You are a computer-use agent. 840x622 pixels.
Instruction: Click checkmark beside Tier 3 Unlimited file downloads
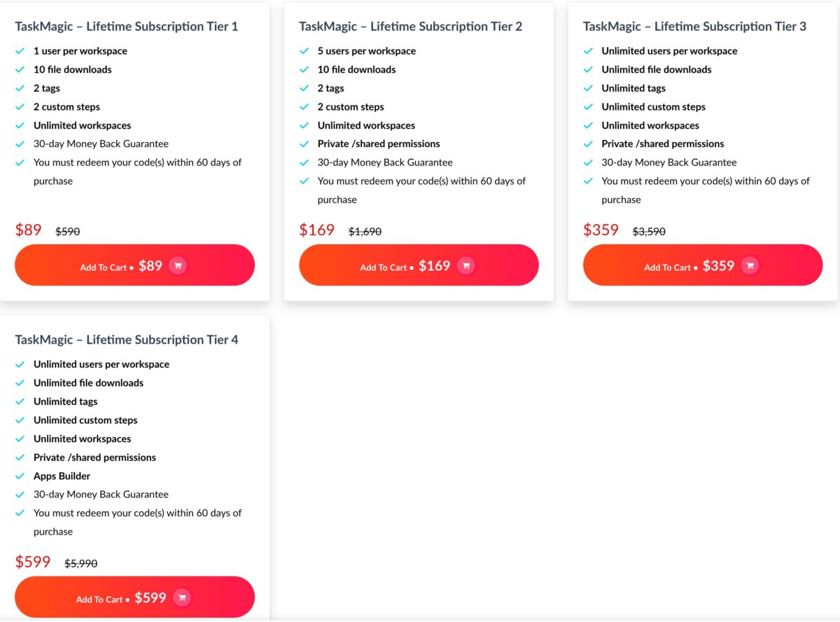tap(588, 70)
